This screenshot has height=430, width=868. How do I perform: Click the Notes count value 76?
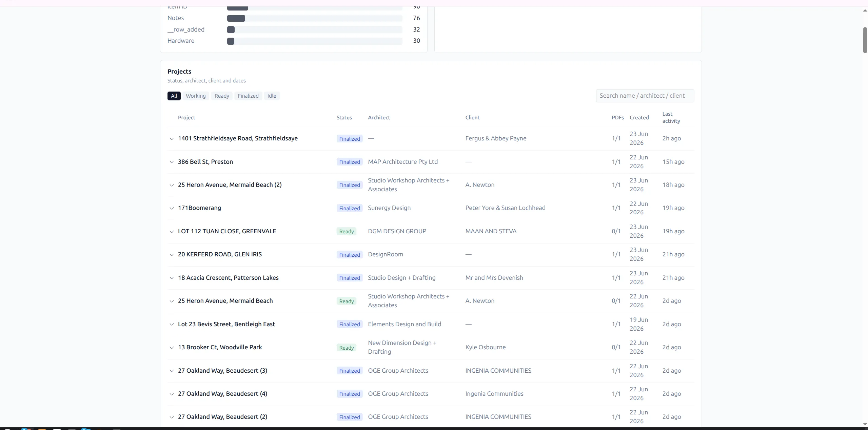click(416, 18)
